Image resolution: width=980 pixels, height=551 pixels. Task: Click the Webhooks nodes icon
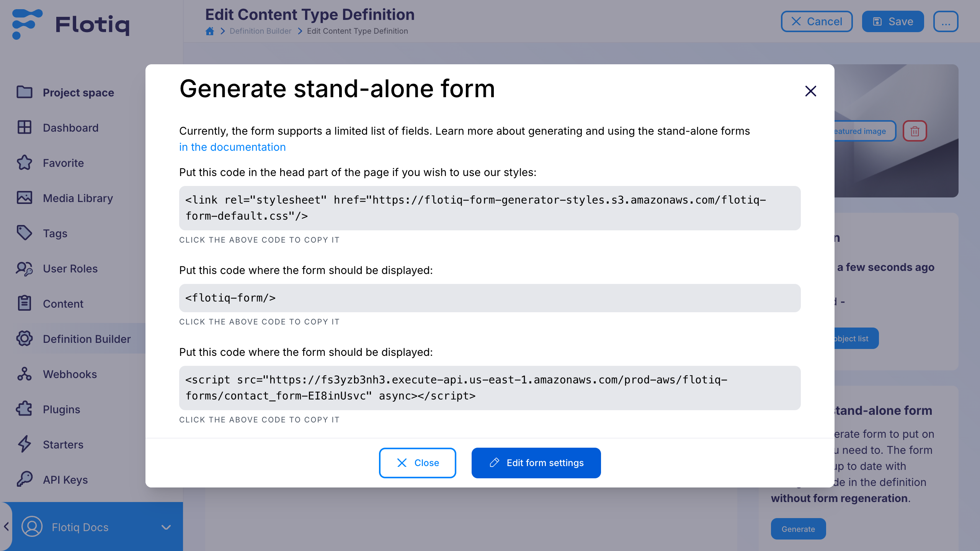[x=24, y=374]
